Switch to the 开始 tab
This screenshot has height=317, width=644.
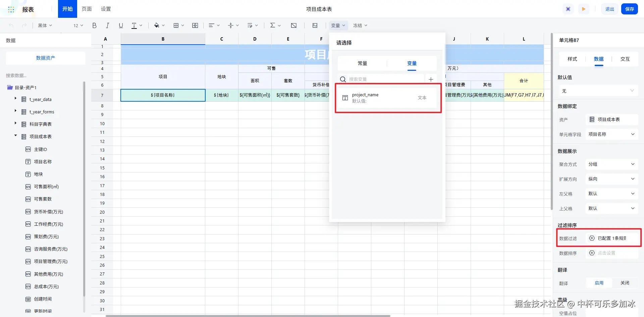tap(67, 9)
